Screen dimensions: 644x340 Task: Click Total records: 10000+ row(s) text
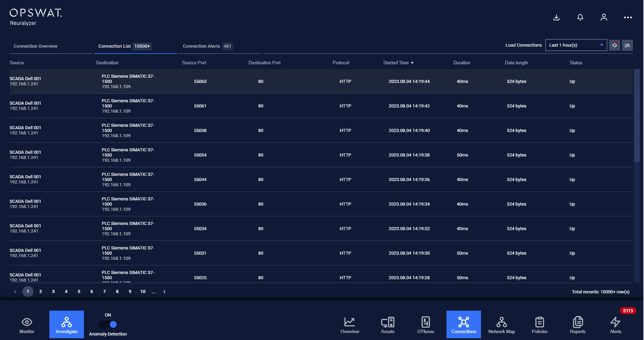pyautogui.click(x=600, y=292)
